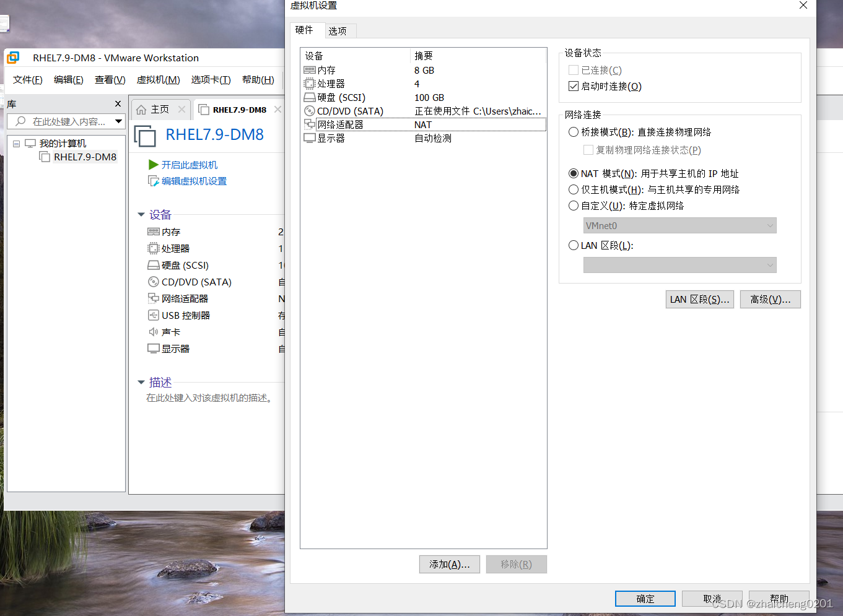Collapse the 我的计算机 tree node

(x=17, y=144)
